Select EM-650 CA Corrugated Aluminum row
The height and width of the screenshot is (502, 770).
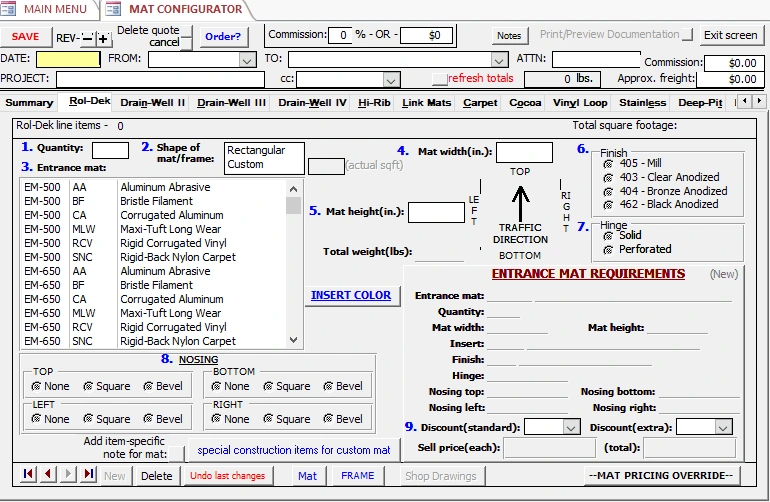pos(153,299)
